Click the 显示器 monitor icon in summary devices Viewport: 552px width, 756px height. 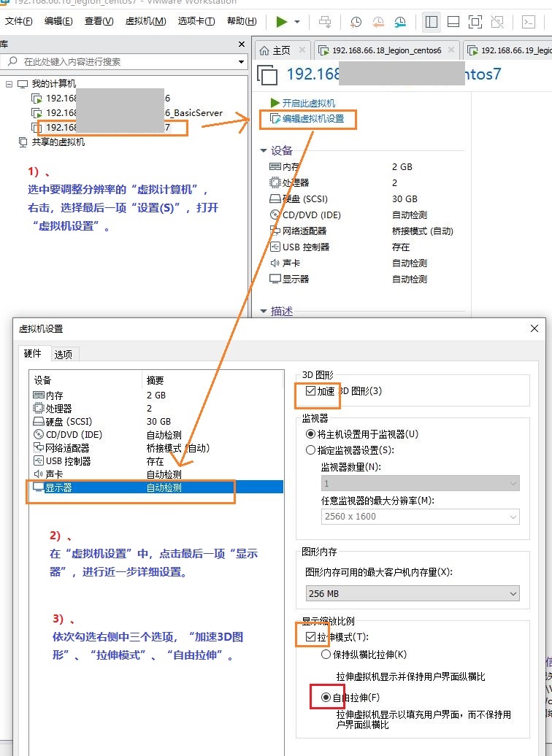point(275,279)
